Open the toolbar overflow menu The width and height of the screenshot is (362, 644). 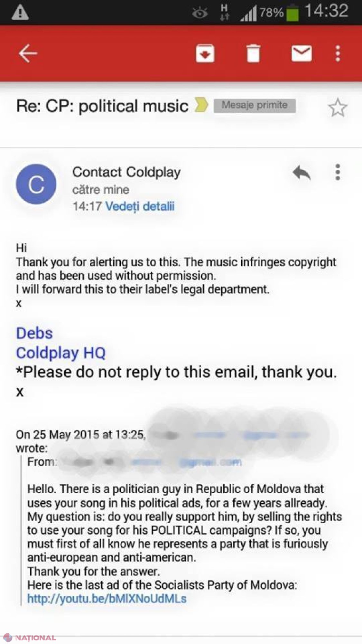tap(338, 53)
